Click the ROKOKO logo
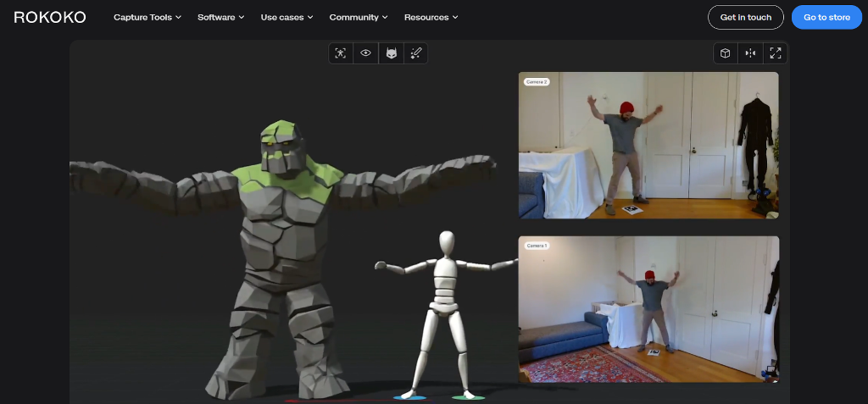 (x=51, y=17)
